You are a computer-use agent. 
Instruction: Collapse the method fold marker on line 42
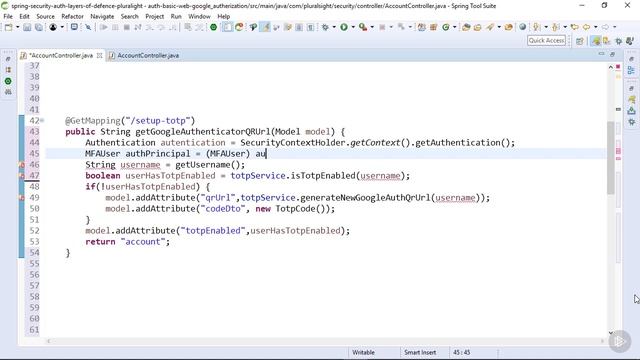(x=42, y=120)
